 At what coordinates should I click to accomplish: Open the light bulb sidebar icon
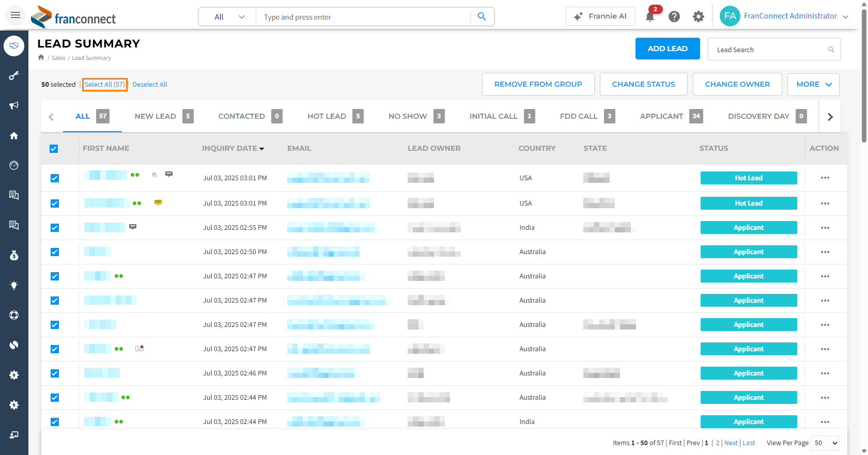pos(14,285)
